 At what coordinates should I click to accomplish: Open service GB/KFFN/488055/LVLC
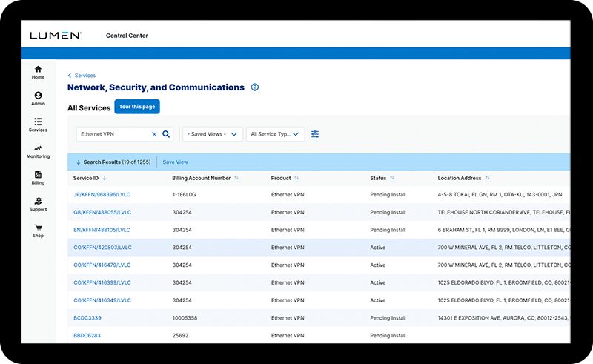[102, 212]
